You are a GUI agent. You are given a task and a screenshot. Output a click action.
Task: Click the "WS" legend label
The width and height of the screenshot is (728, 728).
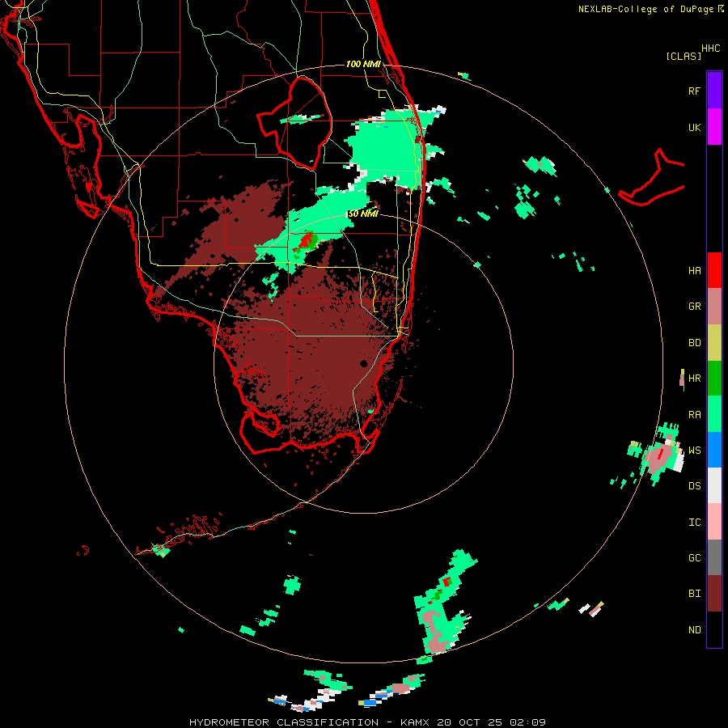coord(694,451)
